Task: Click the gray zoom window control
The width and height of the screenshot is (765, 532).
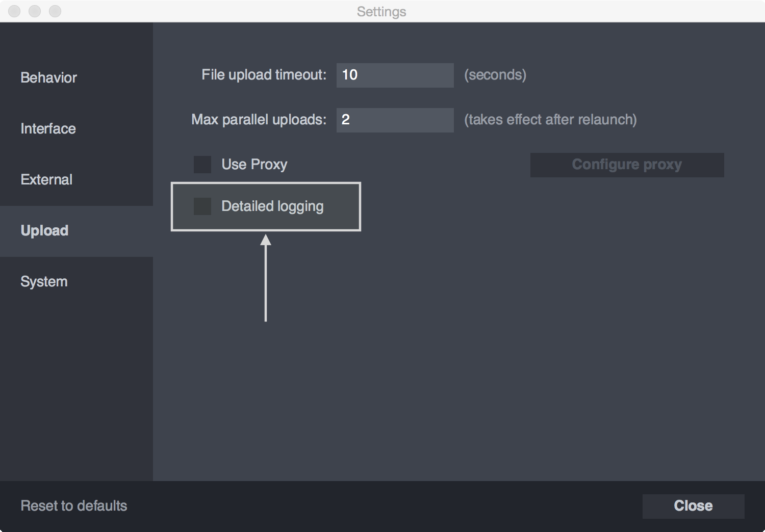Action: (x=55, y=11)
